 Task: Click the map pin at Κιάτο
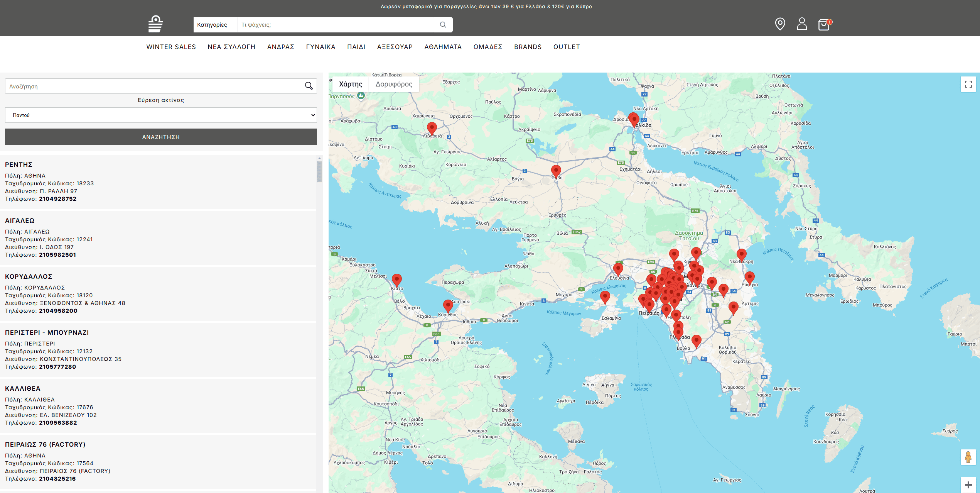[396, 280]
